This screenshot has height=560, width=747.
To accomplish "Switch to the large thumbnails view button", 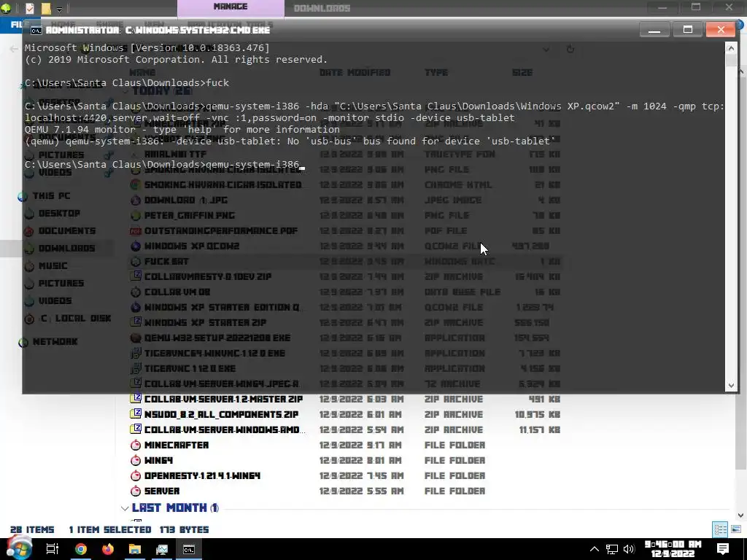I will [x=736, y=529].
